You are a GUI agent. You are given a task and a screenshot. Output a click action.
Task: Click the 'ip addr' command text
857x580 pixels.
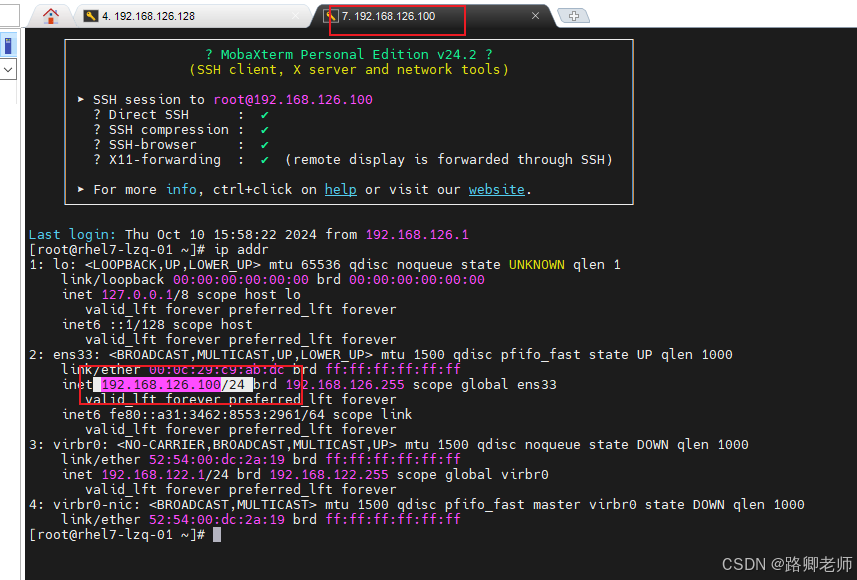pyautogui.click(x=241, y=249)
